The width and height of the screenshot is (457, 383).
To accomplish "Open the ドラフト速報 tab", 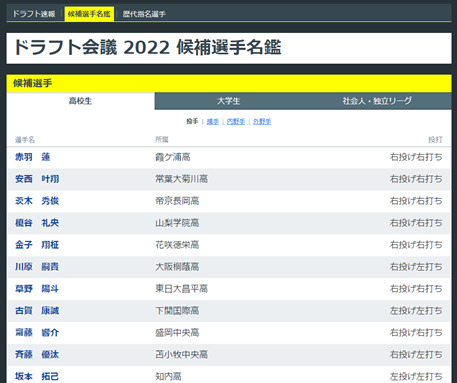I will coord(34,14).
